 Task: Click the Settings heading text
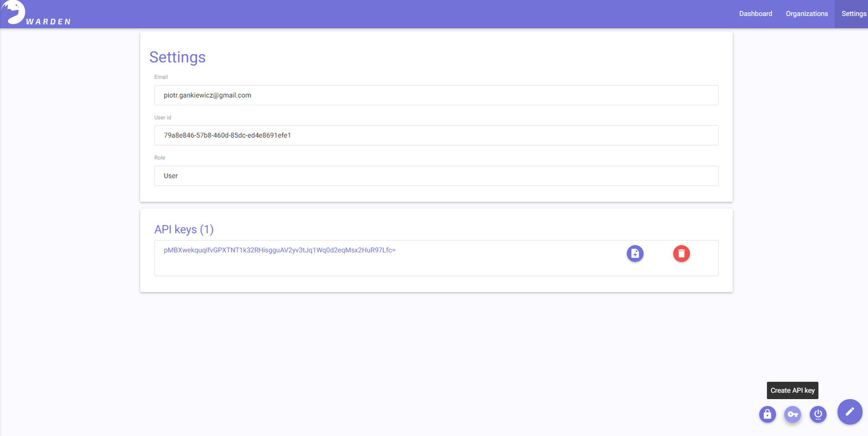point(177,57)
